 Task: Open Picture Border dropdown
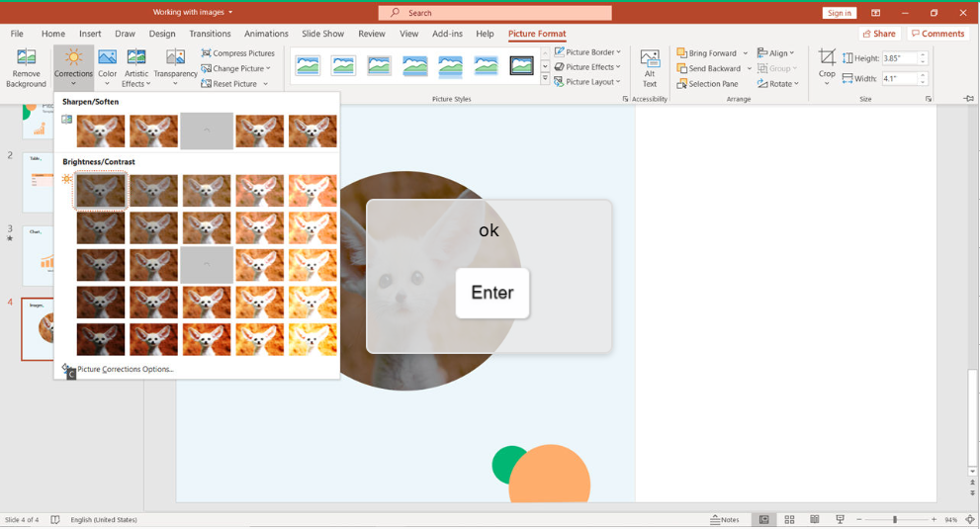click(587, 51)
